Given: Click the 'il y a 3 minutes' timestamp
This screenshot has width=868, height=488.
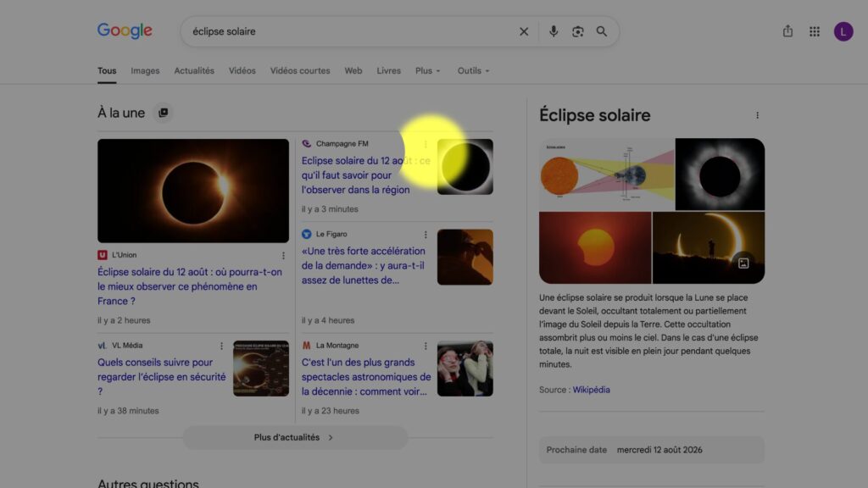Looking at the screenshot, I should point(330,209).
